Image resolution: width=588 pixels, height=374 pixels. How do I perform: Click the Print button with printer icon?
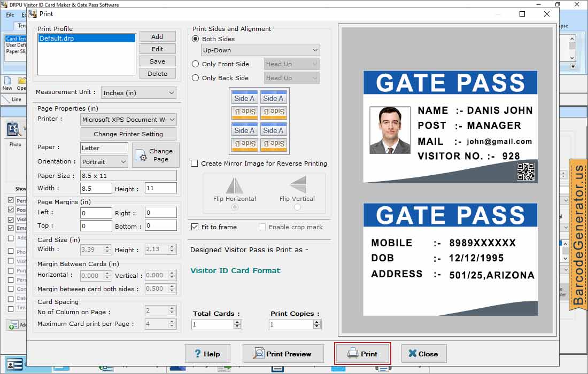click(362, 353)
